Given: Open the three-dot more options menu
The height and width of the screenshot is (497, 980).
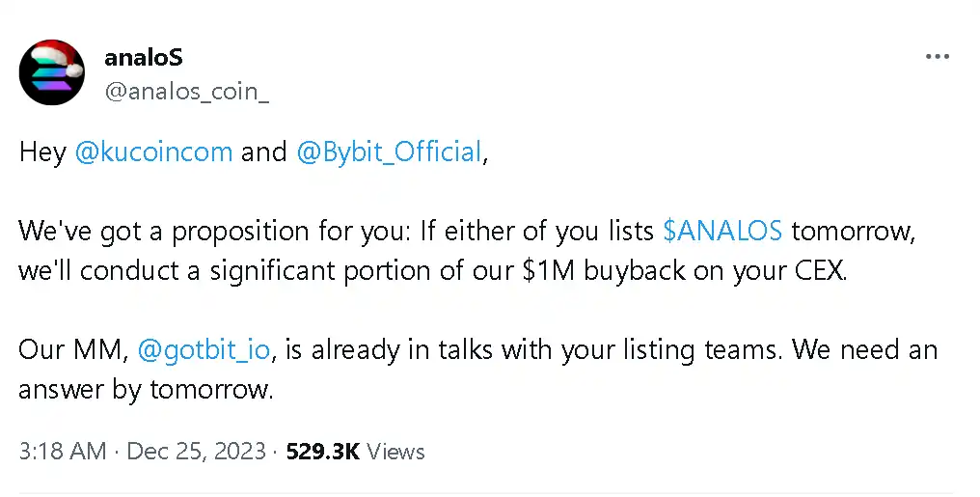Looking at the screenshot, I should pos(938,57).
